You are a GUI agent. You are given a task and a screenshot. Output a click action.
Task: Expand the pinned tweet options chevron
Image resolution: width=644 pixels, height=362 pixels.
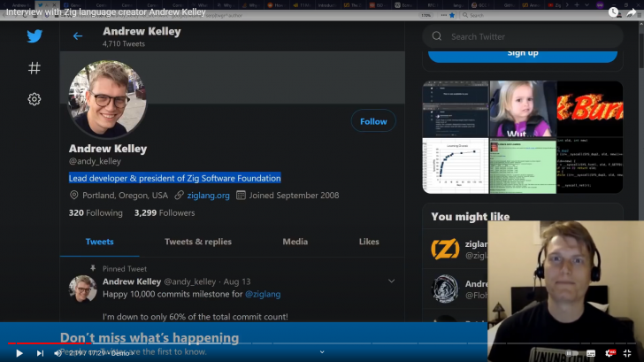(391, 281)
